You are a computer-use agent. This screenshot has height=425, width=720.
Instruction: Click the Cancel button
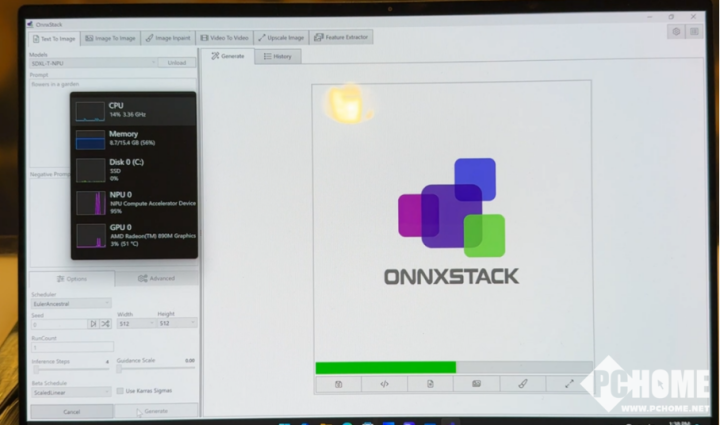[x=72, y=412]
